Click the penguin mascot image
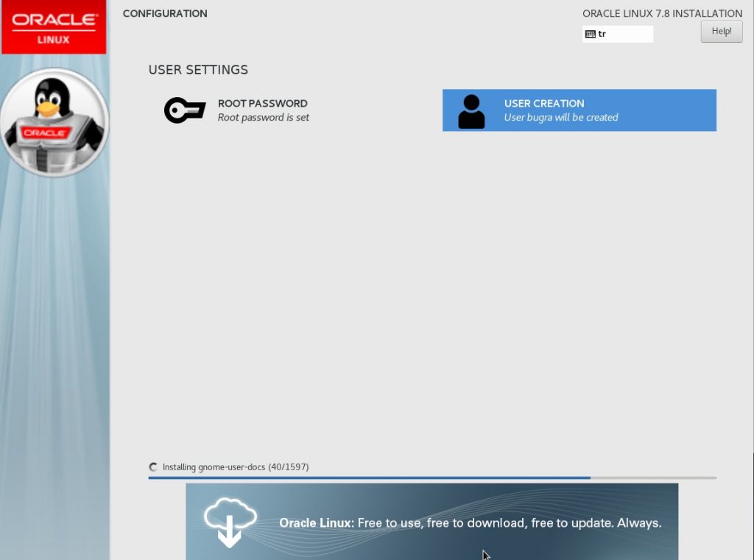The image size is (754, 560). (x=54, y=123)
